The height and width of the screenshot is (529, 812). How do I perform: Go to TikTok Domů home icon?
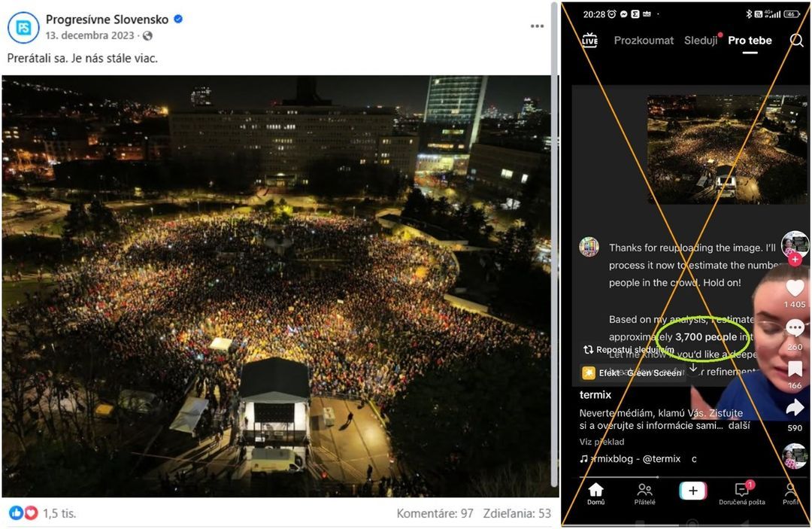point(596,494)
